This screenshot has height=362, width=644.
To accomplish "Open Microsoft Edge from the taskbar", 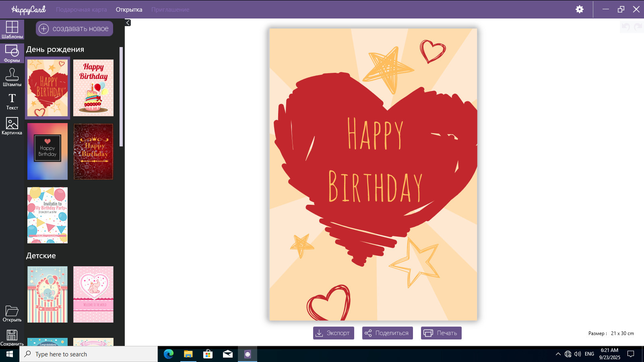I will [169, 354].
